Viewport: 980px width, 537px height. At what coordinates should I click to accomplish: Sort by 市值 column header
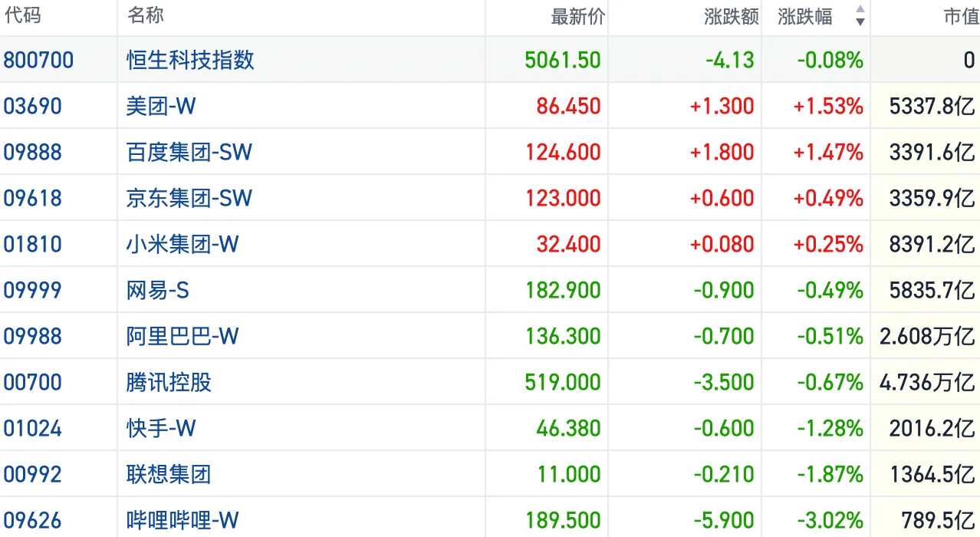click(960, 17)
